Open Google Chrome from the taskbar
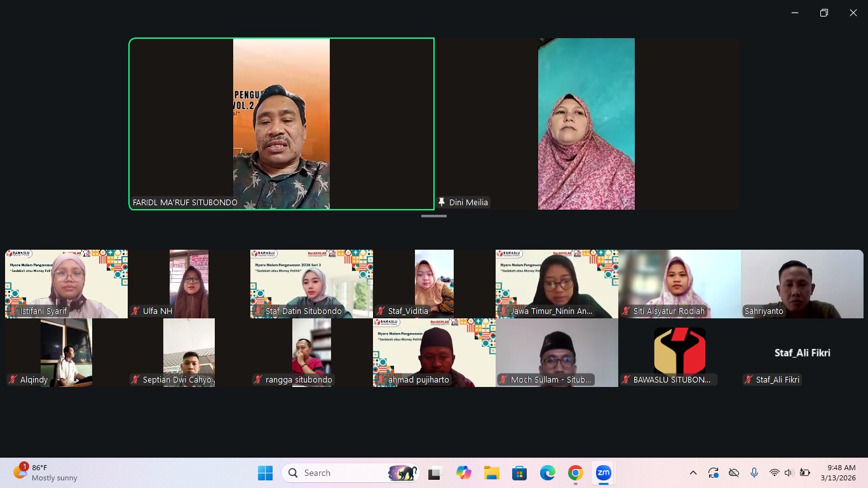The width and height of the screenshot is (868, 488). pos(575,473)
